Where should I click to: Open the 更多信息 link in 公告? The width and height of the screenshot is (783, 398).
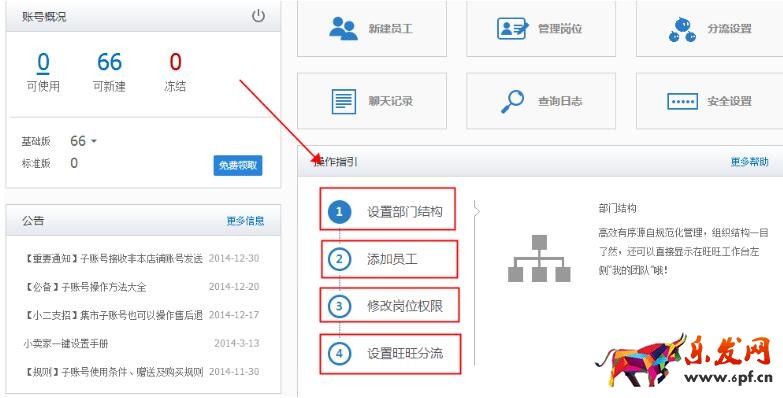245,221
